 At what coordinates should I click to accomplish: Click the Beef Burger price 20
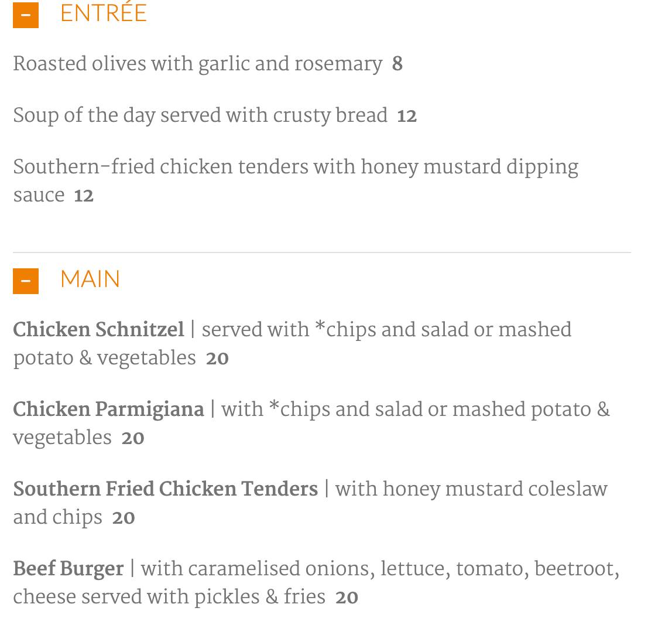(x=347, y=598)
